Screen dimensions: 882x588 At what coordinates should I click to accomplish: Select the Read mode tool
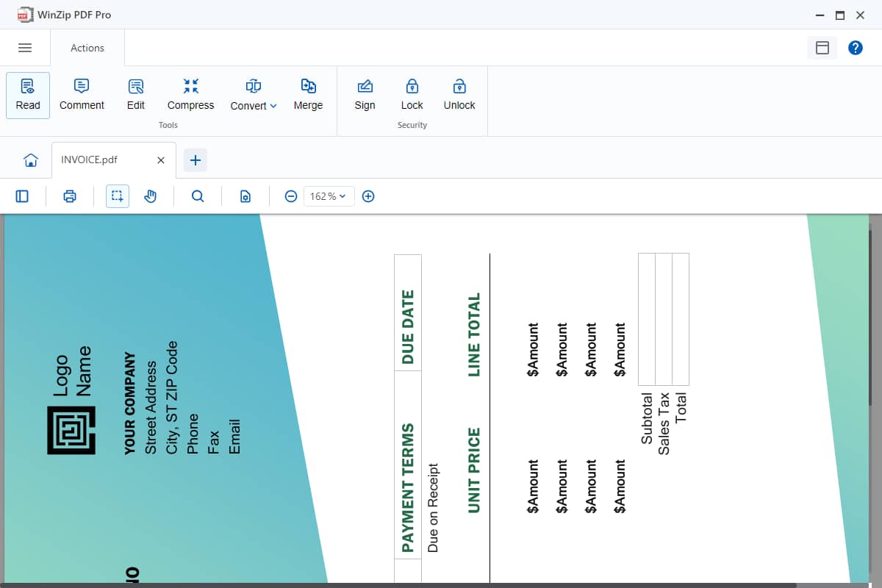(x=27, y=95)
